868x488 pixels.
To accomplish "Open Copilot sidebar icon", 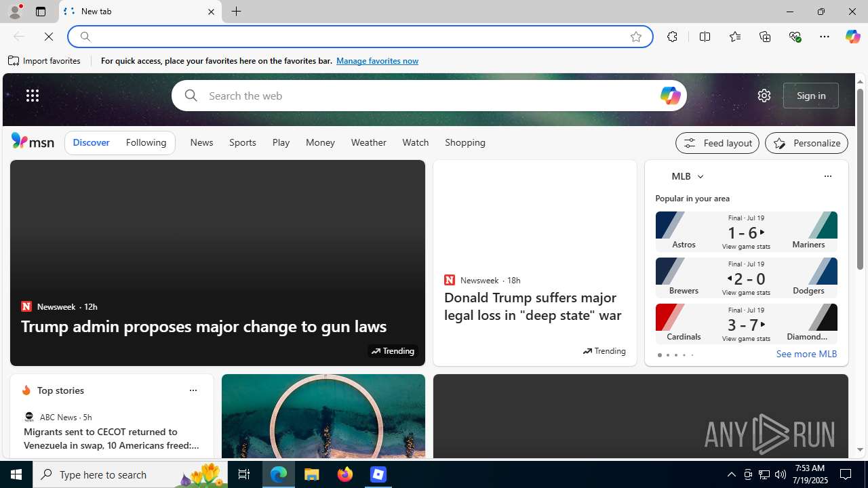I will point(852,37).
